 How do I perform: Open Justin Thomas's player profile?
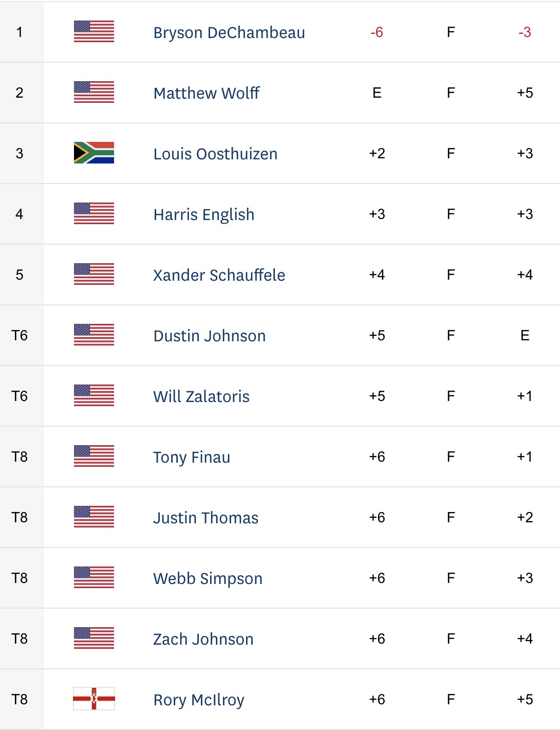(206, 518)
